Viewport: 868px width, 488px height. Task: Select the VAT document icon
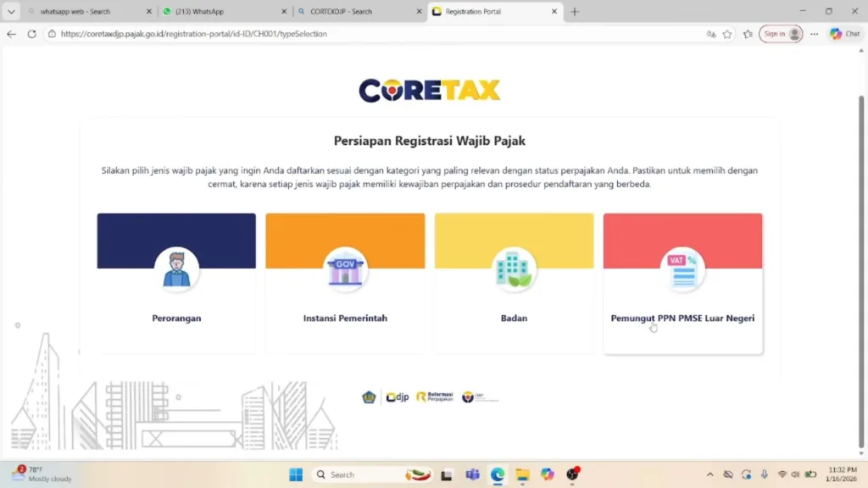[x=682, y=269]
